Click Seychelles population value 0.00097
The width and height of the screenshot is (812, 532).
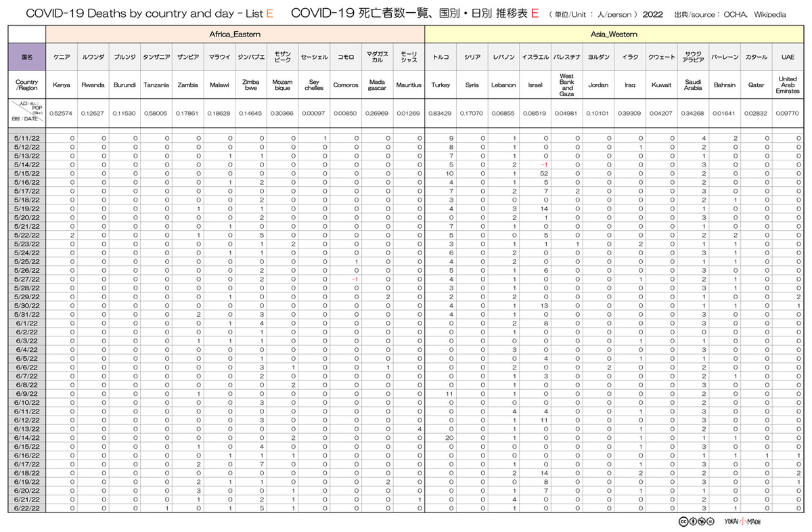pyautogui.click(x=314, y=114)
